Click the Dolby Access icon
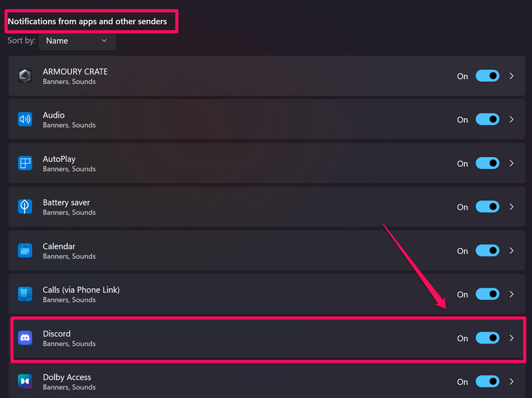The height and width of the screenshot is (398, 532). 25,381
